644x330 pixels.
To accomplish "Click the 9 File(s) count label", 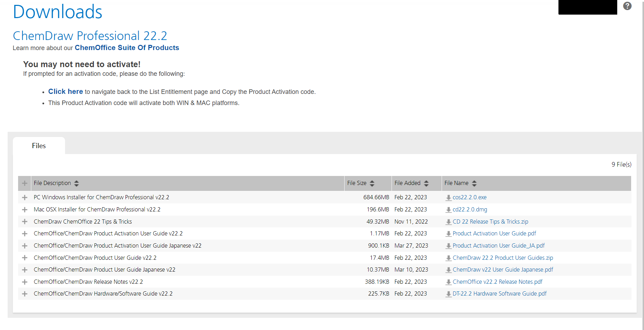I will [x=621, y=164].
